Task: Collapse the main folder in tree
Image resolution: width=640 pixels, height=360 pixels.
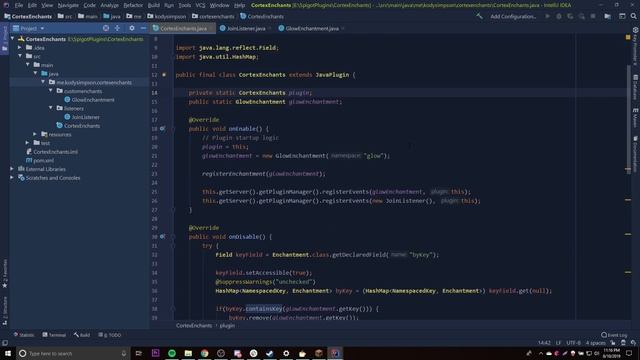Action: click(x=28, y=64)
